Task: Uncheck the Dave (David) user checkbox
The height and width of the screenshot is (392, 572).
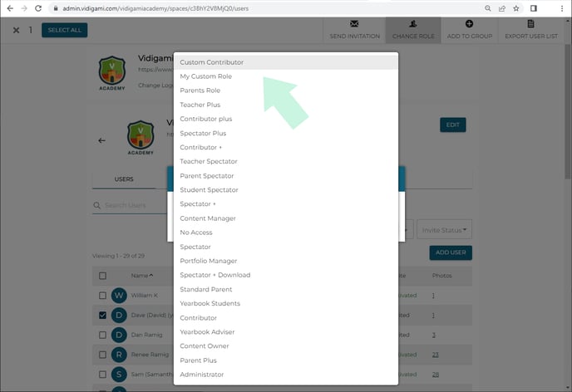Action: point(102,316)
